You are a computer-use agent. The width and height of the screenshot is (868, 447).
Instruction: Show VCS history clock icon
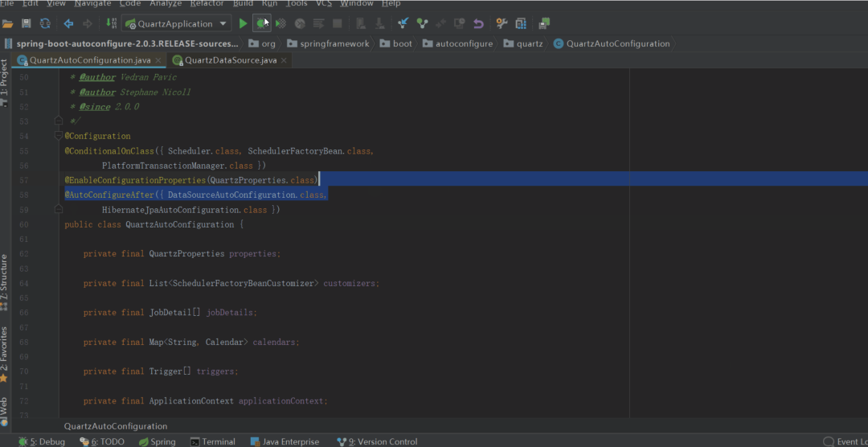[460, 23]
